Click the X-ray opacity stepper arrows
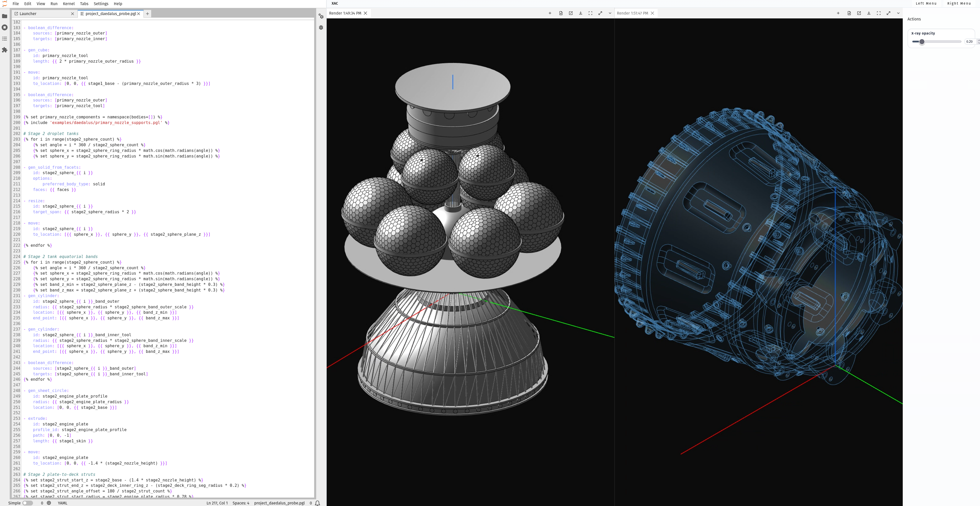The height and width of the screenshot is (506, 980). pyautogui.click(x=978, y=41)
